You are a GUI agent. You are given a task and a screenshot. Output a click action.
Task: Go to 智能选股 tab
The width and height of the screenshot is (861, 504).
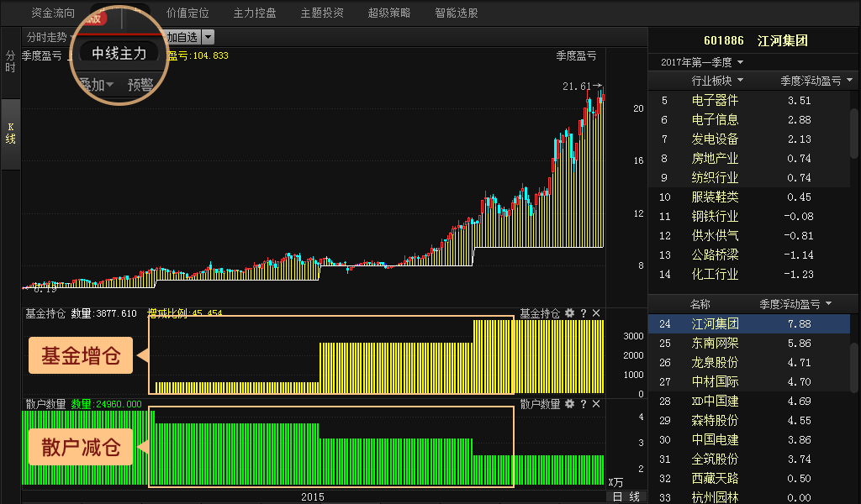(x=457, y=13)
